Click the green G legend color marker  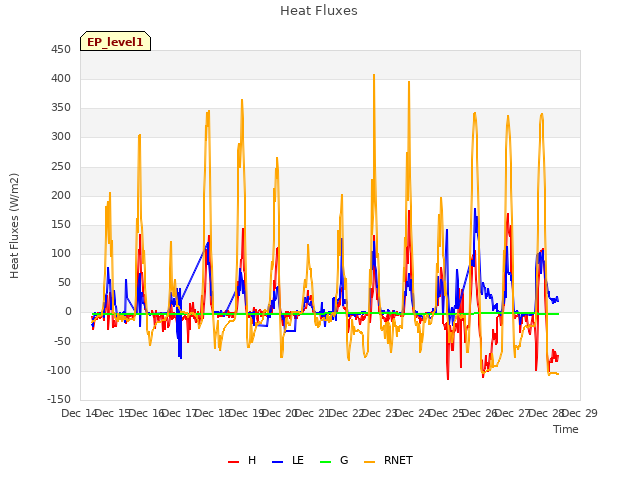tap(326, 462)
